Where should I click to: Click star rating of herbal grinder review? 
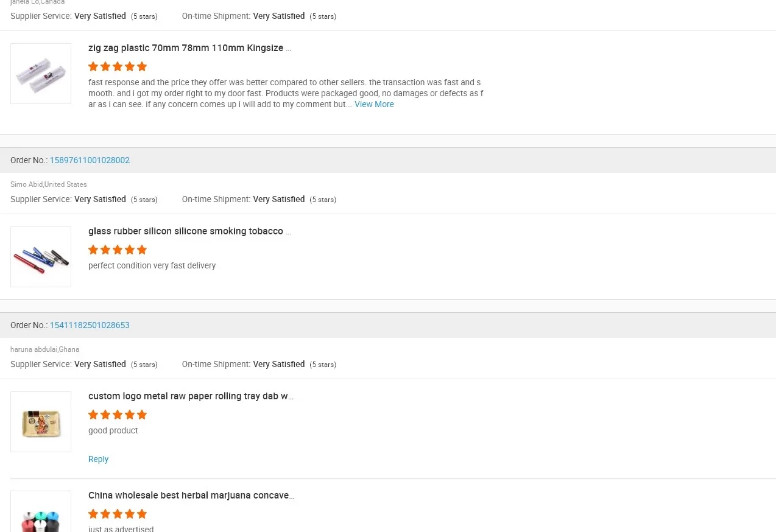tap(118, 514)
